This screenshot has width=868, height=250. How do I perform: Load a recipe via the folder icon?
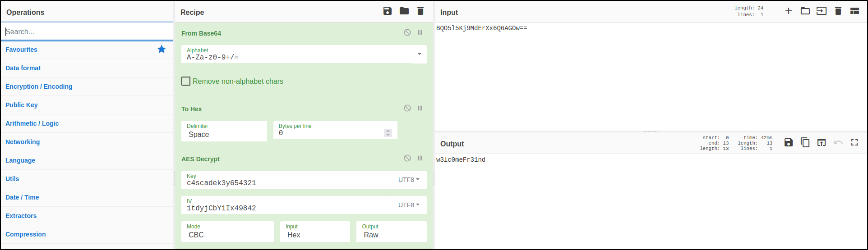(x=404, y=11)
